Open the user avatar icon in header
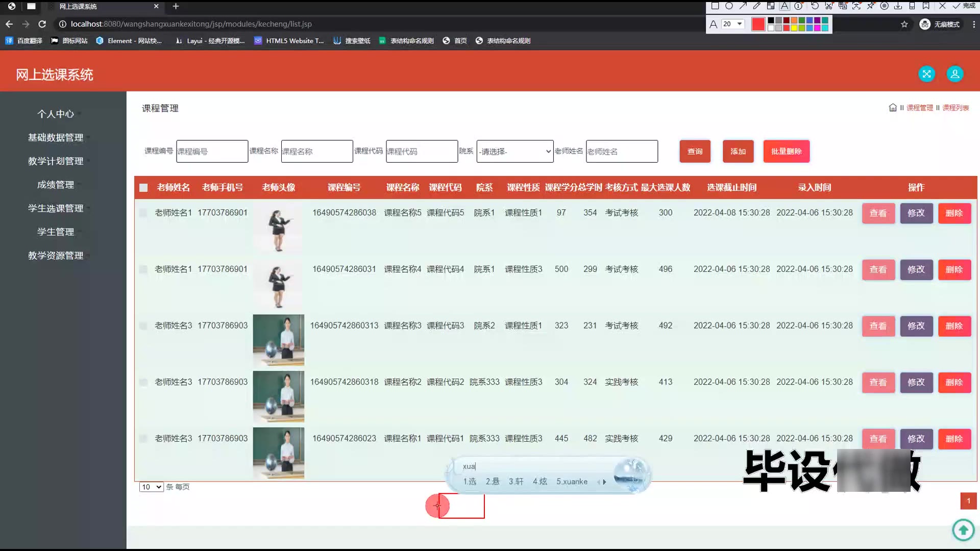This screenshot has height=551, width=980. pyautogui.click(x=954, y=74)
